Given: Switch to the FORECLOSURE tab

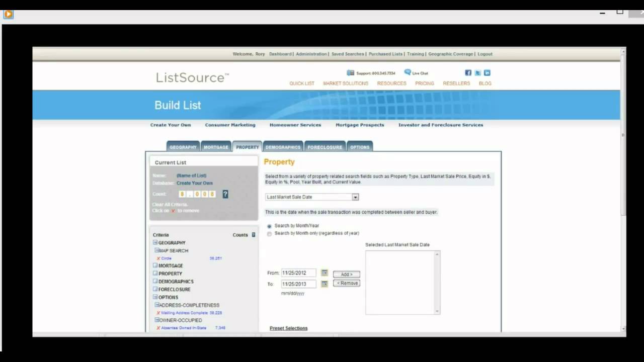Looking at the screenshot, I should 325,146.
